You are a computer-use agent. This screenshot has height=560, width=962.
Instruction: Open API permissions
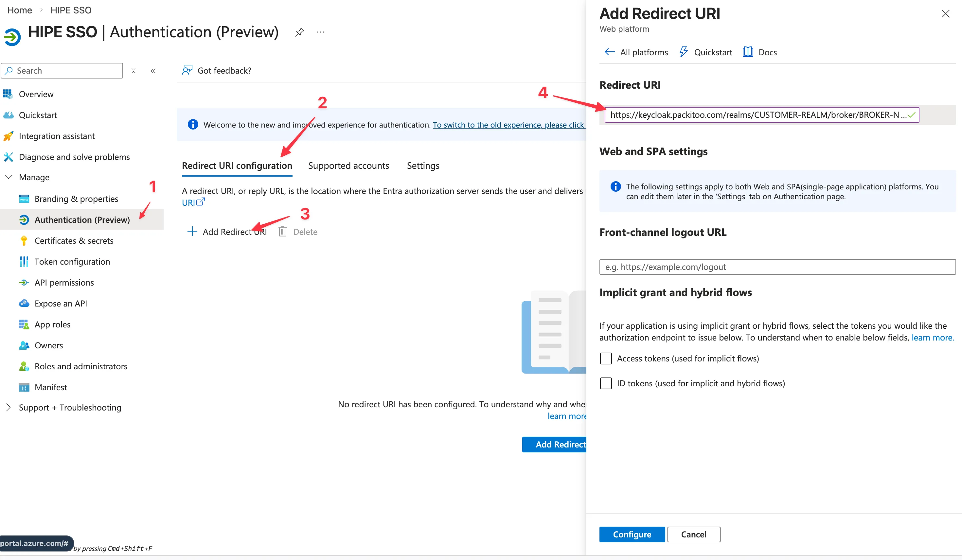pos(64,283)
